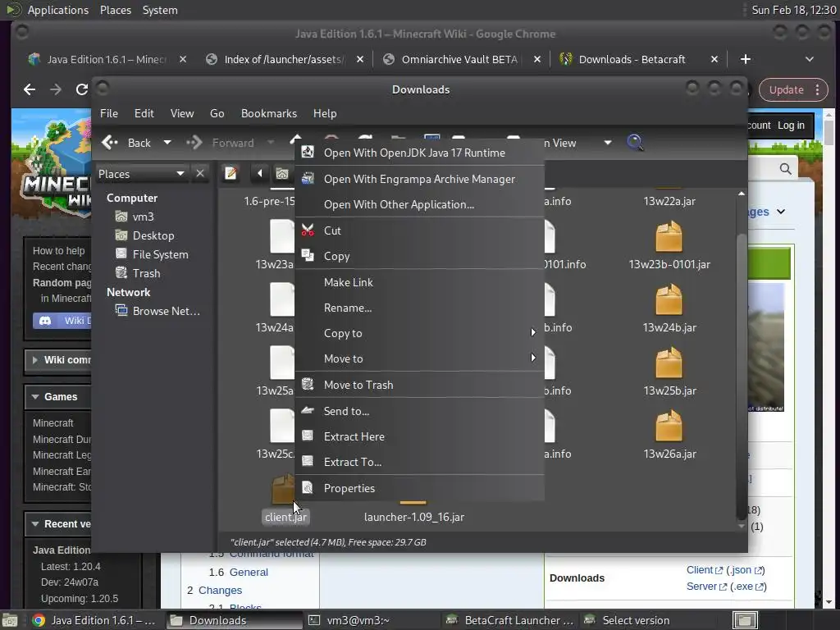840x630 pixels.
Task: Select Open With Other Application
Action: tap(419, 204)
